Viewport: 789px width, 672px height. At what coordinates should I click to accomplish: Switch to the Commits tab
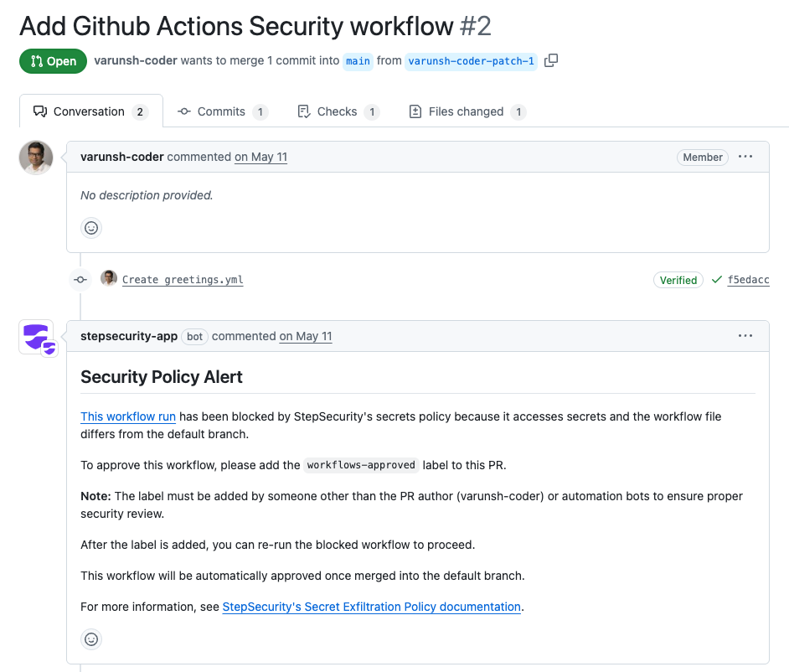click(222, 111)
